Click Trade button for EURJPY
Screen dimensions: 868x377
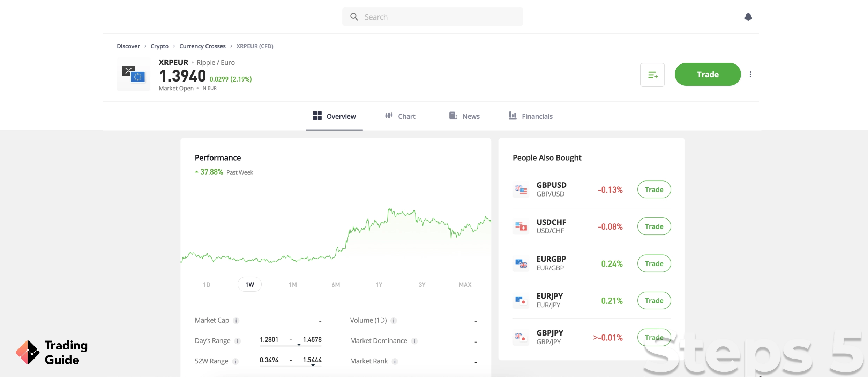point(654,300)
